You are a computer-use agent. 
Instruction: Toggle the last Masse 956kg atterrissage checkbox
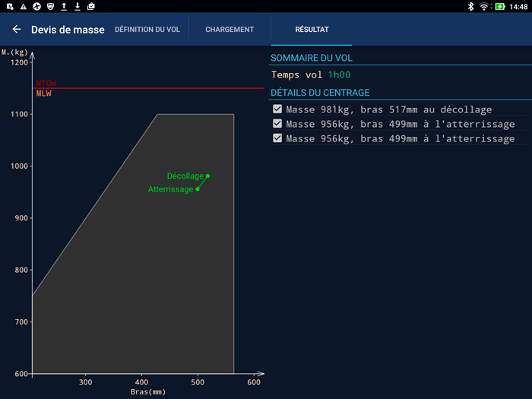tap(277, 138)
